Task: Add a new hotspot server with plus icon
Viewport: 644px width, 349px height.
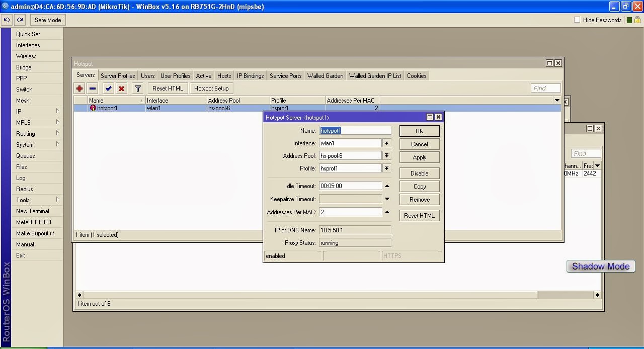Action: (79, 89)
